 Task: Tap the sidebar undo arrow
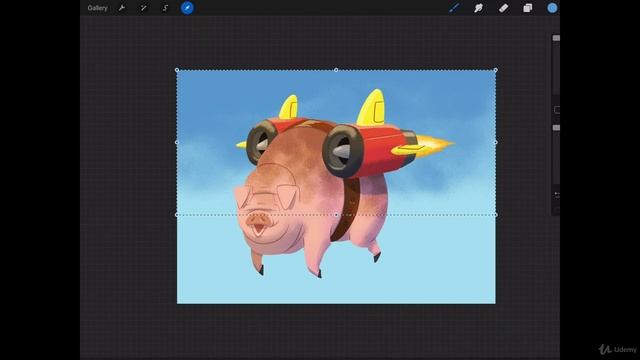pyautogui.click(x=557, y=195)
